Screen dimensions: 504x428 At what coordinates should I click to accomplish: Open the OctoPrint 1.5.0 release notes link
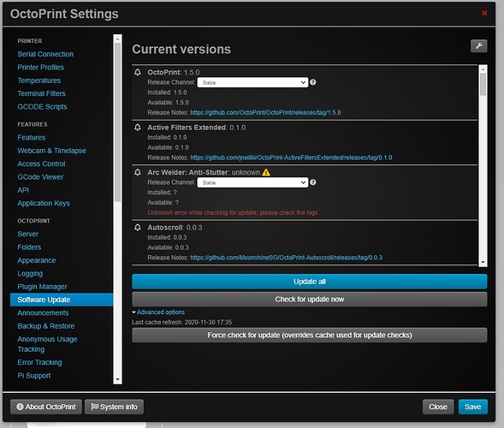265,112
